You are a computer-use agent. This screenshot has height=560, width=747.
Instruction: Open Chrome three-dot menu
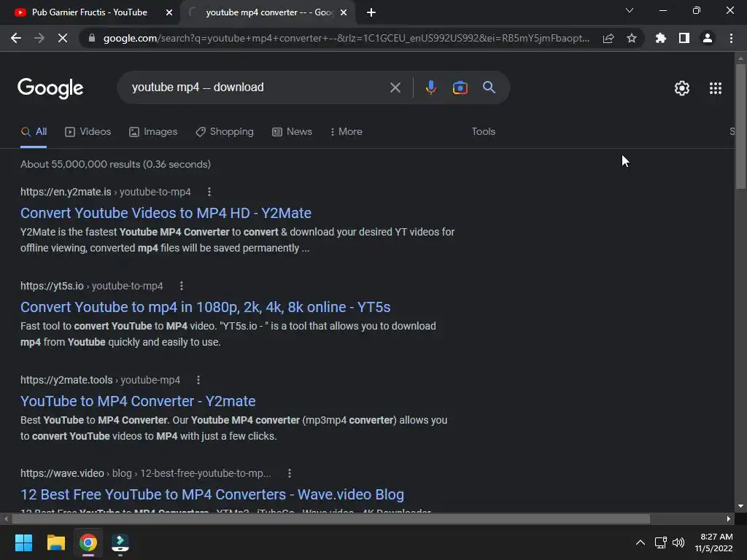(731, 38)
